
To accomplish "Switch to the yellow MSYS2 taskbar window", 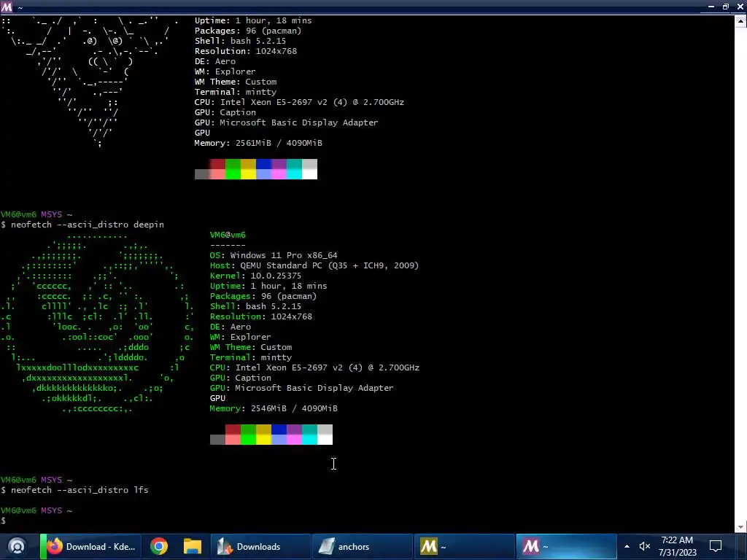I will coord(464,547).
